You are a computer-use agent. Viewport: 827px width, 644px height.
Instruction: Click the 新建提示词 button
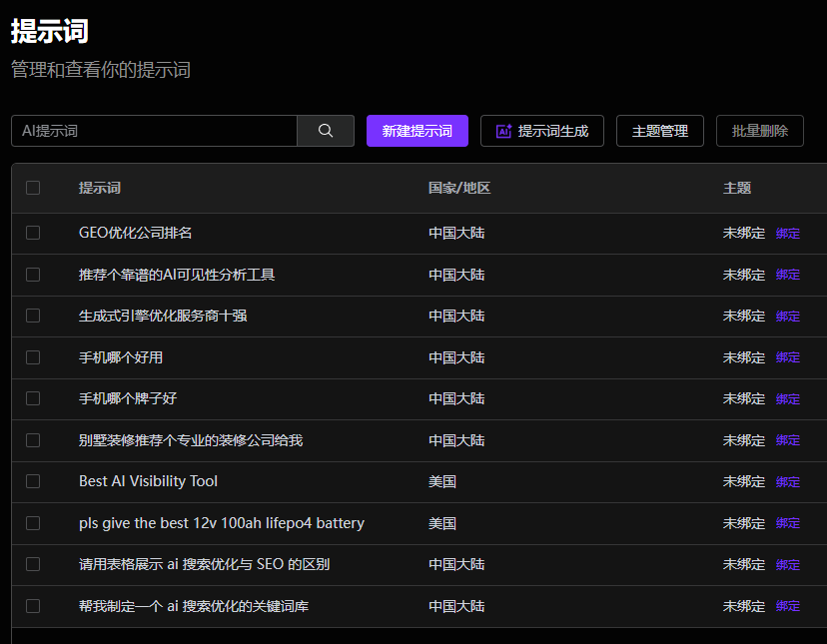click(x=416, y=131)
